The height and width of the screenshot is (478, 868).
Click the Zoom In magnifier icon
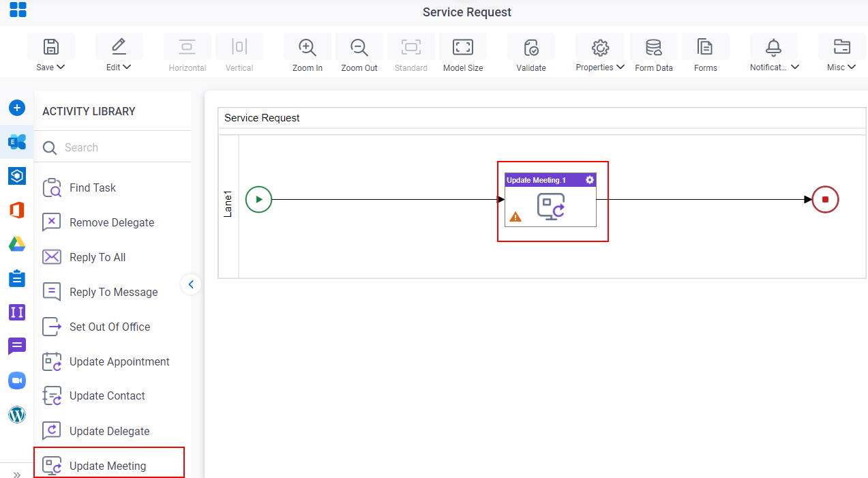click(x=308, y=46)
